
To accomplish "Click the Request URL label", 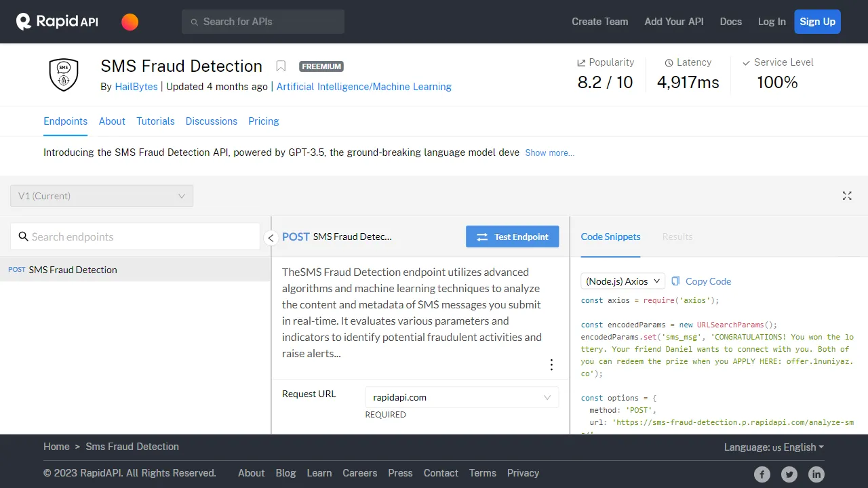I will [309, 394].
